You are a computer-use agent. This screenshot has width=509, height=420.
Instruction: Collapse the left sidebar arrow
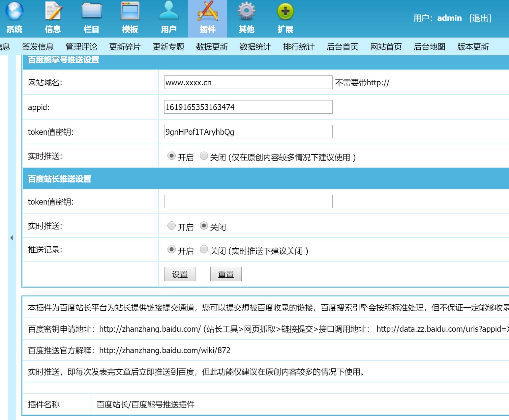[x=12, y=238]
